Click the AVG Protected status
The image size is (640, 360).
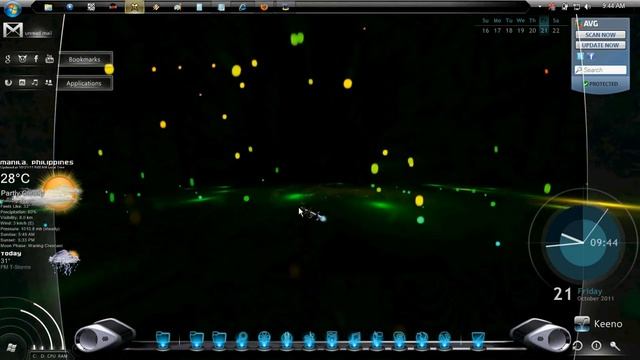coord(600,84)
